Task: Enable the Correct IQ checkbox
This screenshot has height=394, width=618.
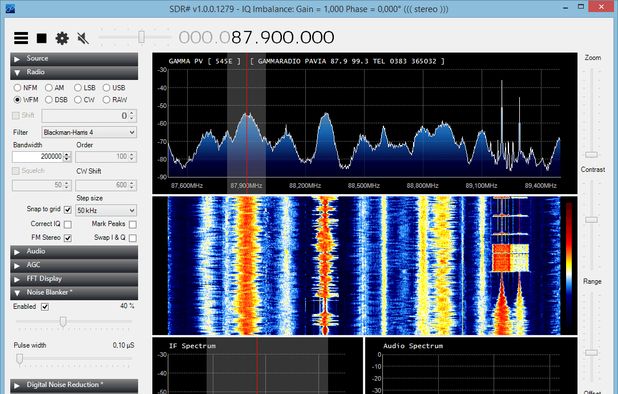Action: pos(68,224)
